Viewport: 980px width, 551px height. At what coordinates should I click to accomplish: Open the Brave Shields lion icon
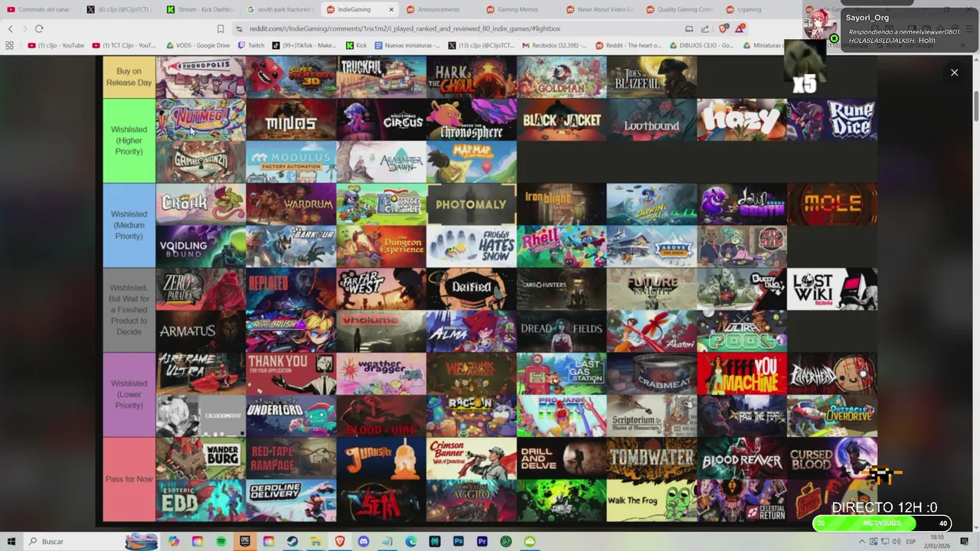pyautogui.click(x=724, y=28)
